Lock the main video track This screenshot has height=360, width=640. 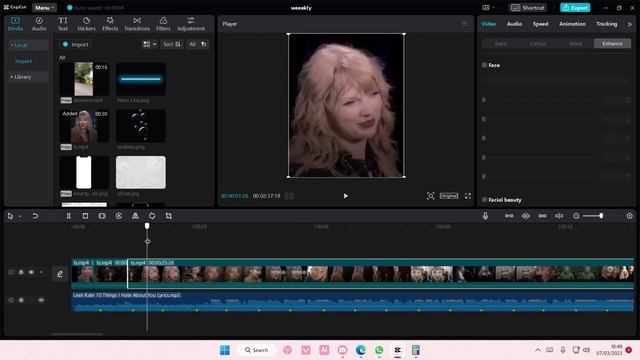tap(21, 272)
